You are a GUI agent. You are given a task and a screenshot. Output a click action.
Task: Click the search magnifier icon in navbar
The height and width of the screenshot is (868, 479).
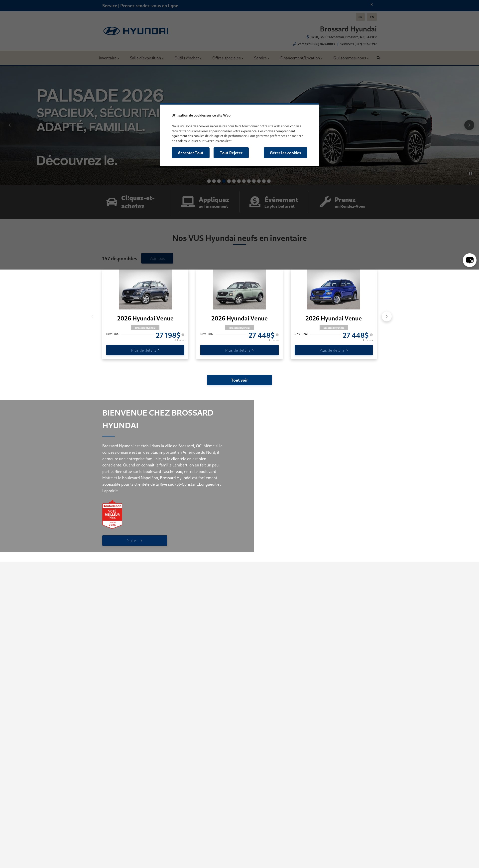tap(378, 58)
